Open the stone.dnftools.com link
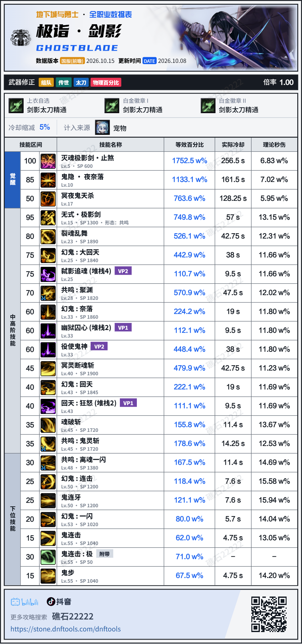Screen dimensions: 302x644 pos(66,629)
